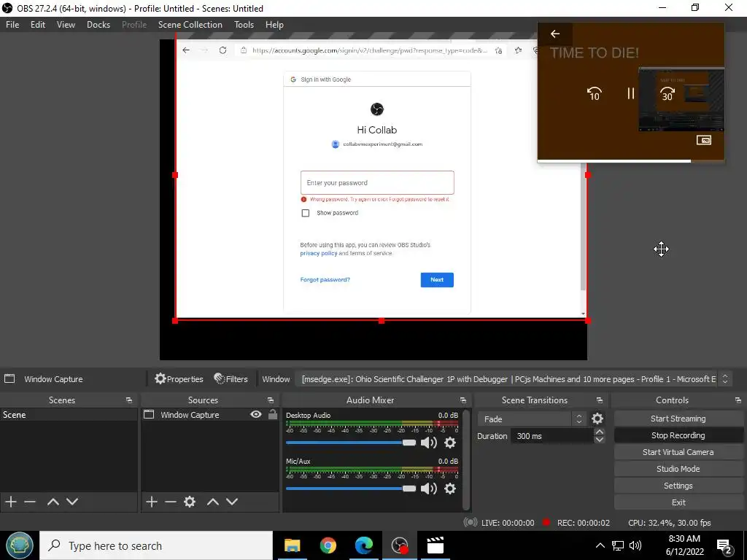Decrease transition duration with down arrow

coord(600,440)
